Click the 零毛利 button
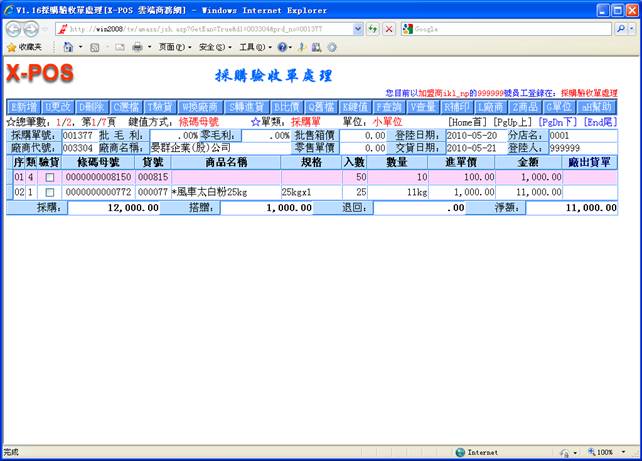The image size is (642, 461). (x=218, y=134)
